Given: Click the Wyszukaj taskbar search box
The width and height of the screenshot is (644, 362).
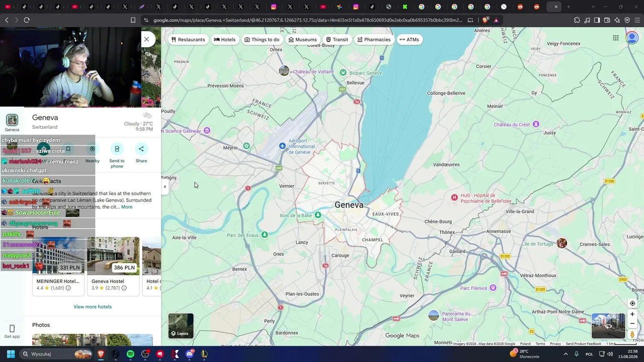Looking at the screenshot, I should 55,354.
